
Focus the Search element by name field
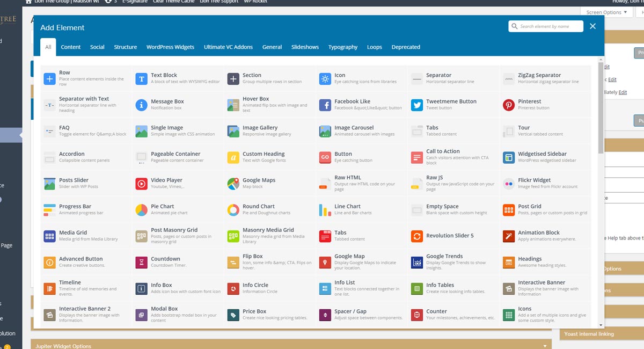pyautogui.click(x=546, y=26)
